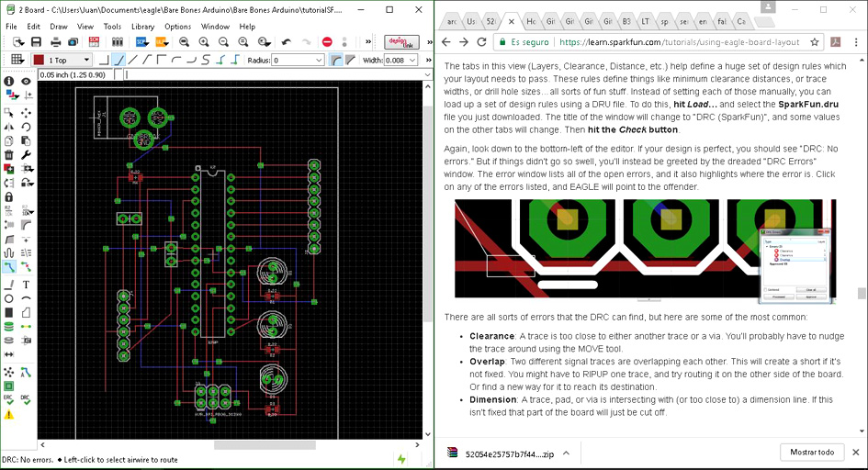The image size is (868, 470).
Task: Select the Ripup tool icon
Action: (x=26, y=268)
